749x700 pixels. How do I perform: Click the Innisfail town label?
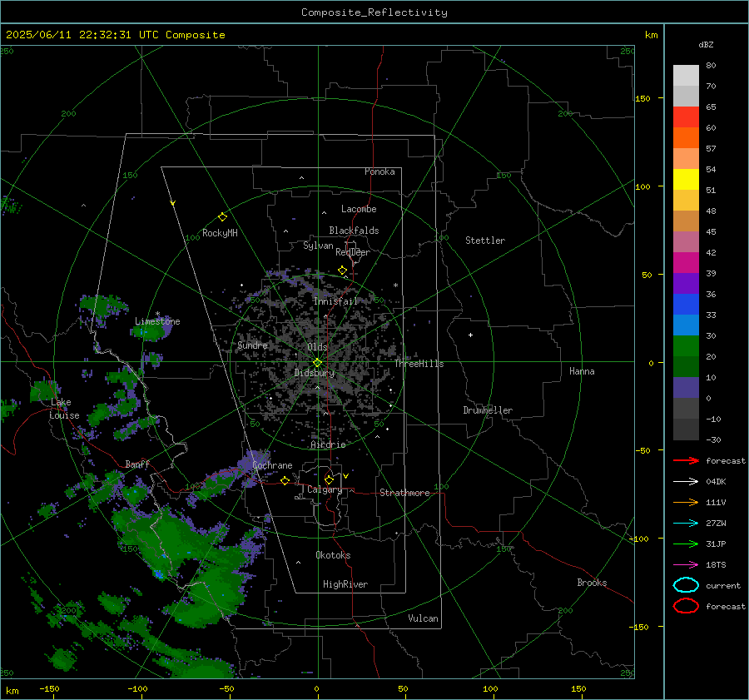coord(336,301)
